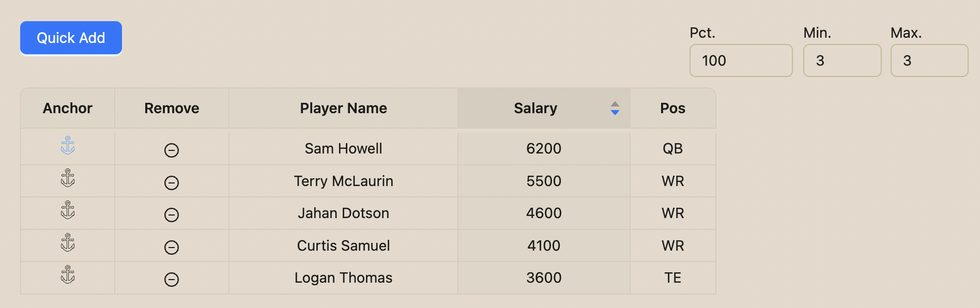Remove Curtis Samuel via the minus circle

[172, 248]
